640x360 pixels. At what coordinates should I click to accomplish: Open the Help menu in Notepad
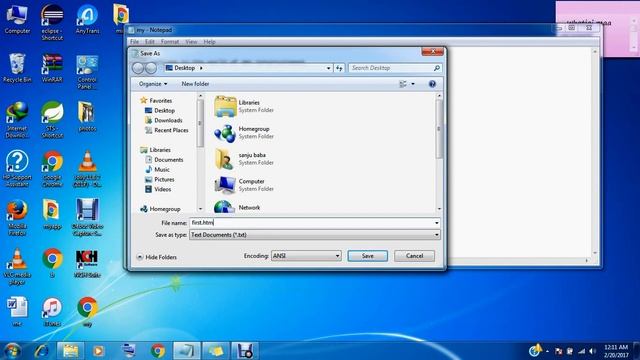click(x=209, y=42)
